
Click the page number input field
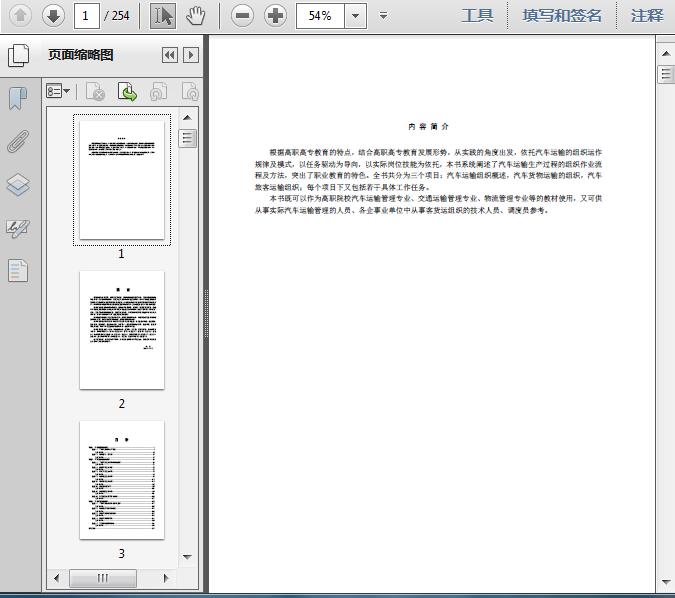(x=87, y=16)
